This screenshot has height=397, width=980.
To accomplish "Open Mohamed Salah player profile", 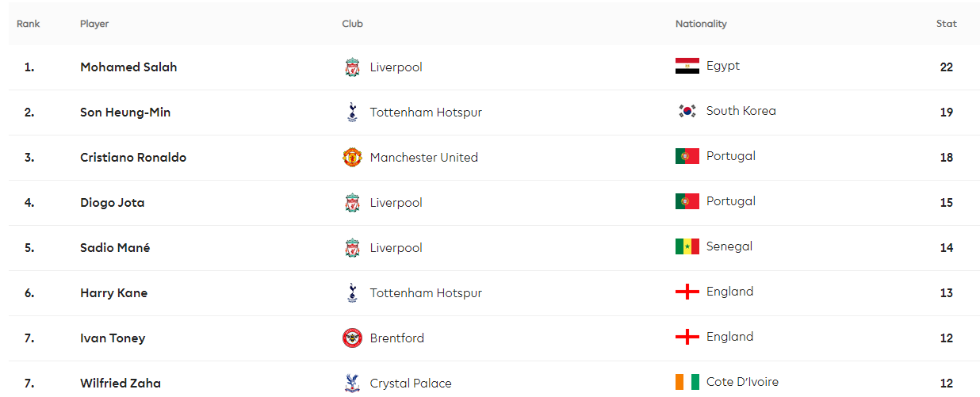I will pyautogui.click(x=128, y=67).
